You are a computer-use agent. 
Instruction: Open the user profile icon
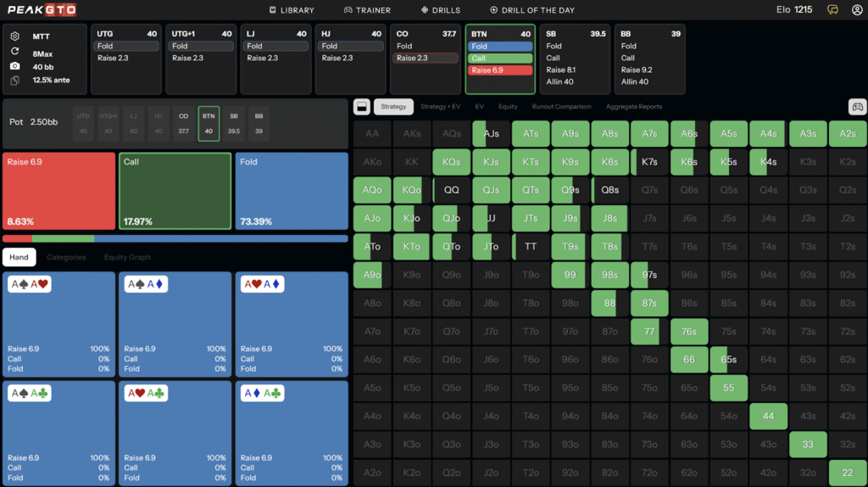click(857, 10)
